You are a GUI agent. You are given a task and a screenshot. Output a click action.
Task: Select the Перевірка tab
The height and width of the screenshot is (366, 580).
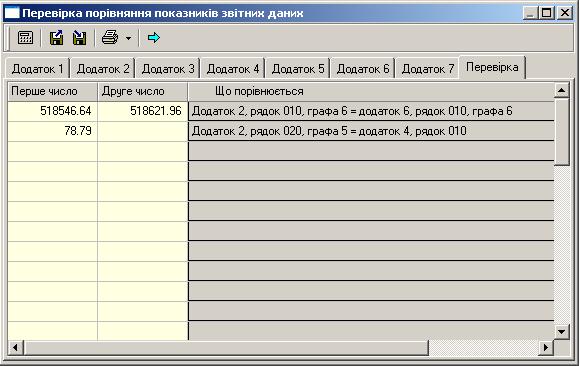coord(492,67)
